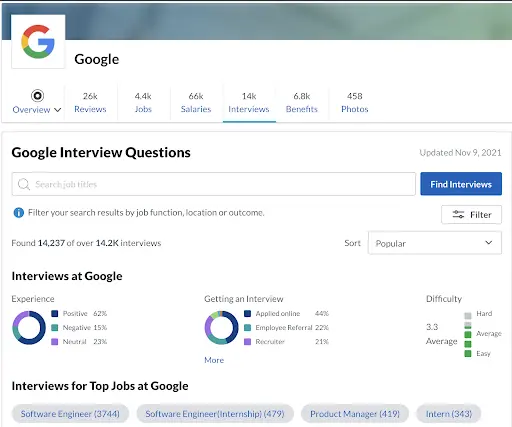Click the Positive 62% label
Viewport: 512px width, 427px height.
tap(85, 314)
